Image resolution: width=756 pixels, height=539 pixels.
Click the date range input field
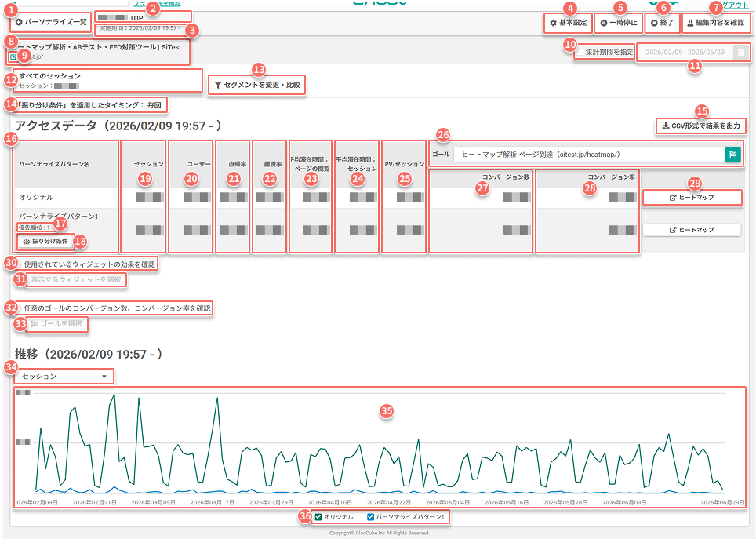(x=685, y=52)
